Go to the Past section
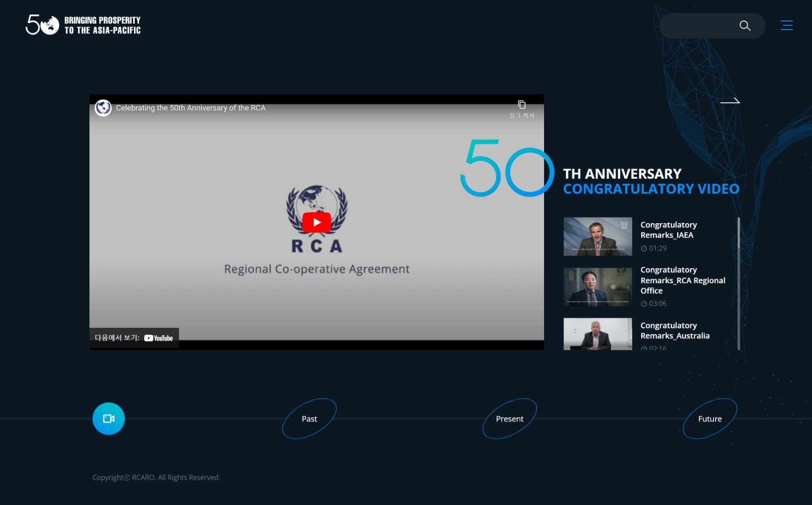 tap(309, 419)
